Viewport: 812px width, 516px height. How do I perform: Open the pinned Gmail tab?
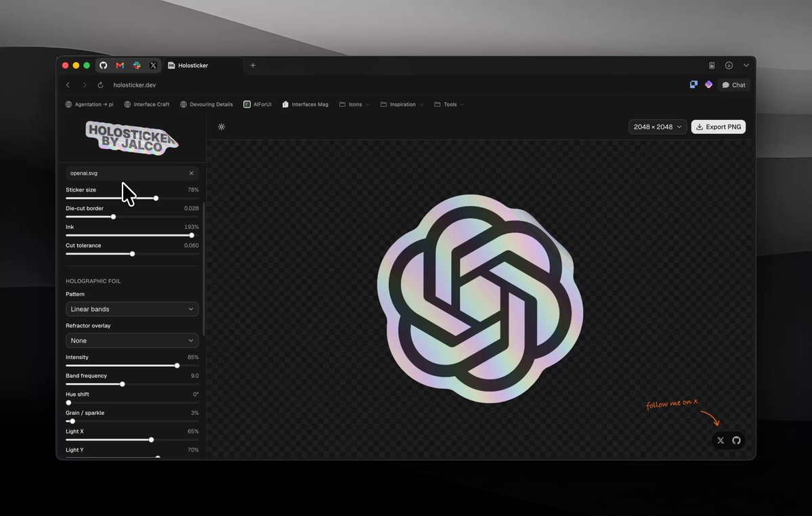[x=120, y=65]
